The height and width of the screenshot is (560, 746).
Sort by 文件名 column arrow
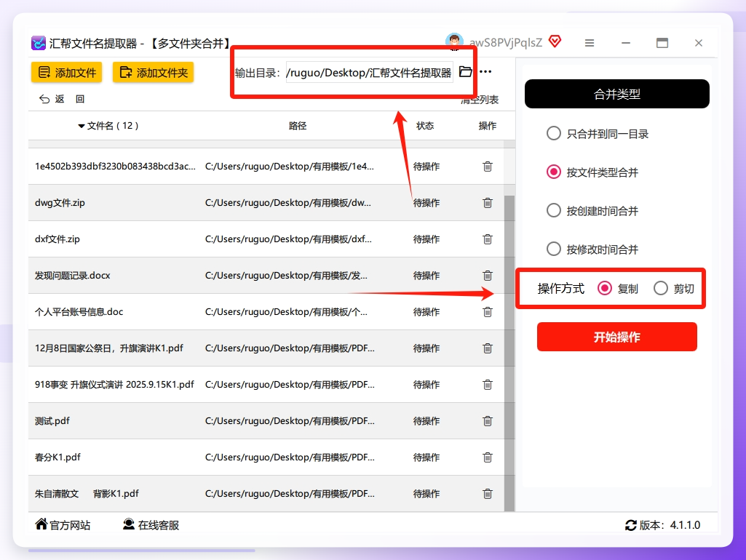[82, 126]
